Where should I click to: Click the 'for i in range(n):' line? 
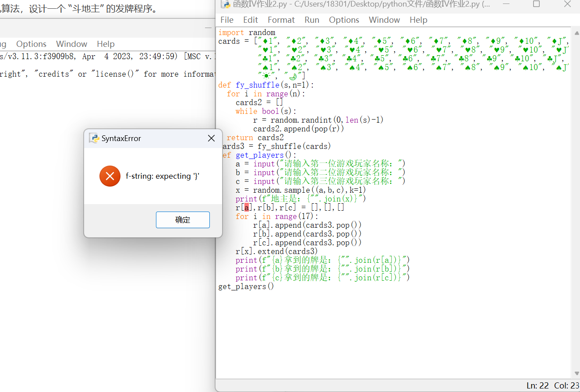tap(266, 94)
